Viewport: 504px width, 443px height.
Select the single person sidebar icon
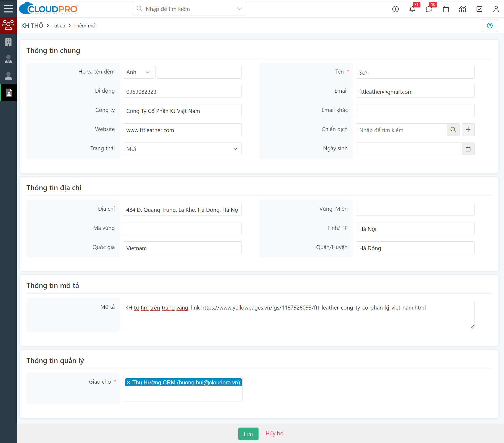8,76
